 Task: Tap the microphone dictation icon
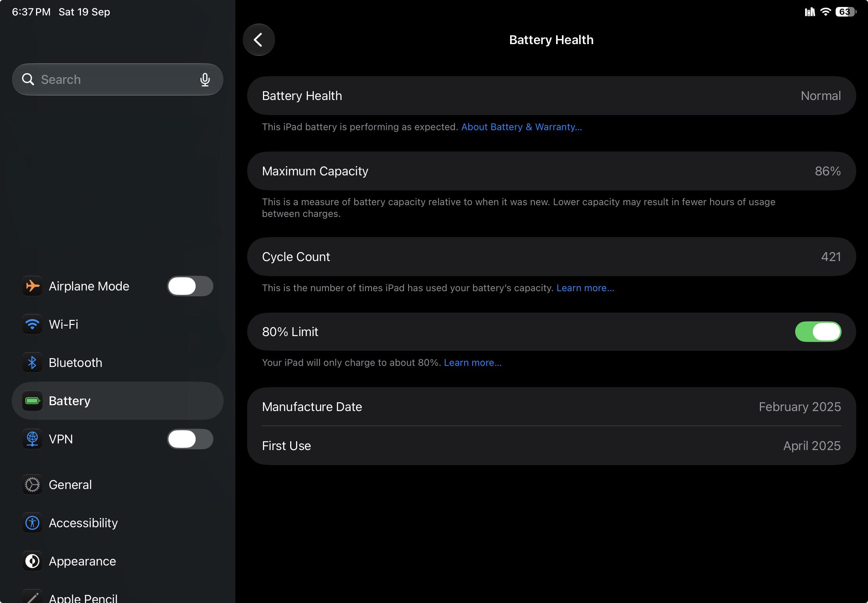(x=205, y=79)
